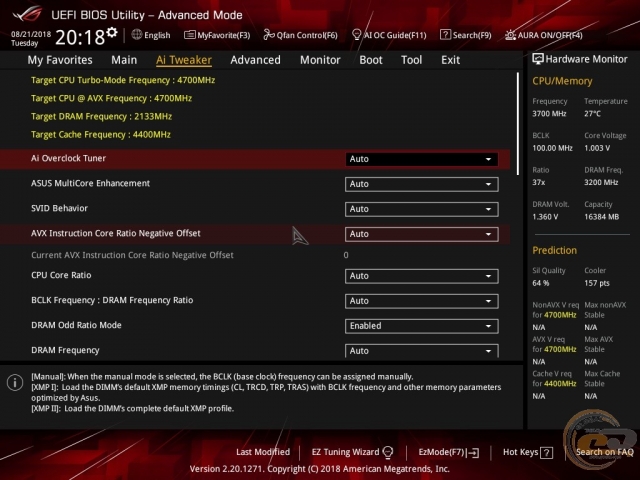Open Hot Keys help

coord(528,453)
